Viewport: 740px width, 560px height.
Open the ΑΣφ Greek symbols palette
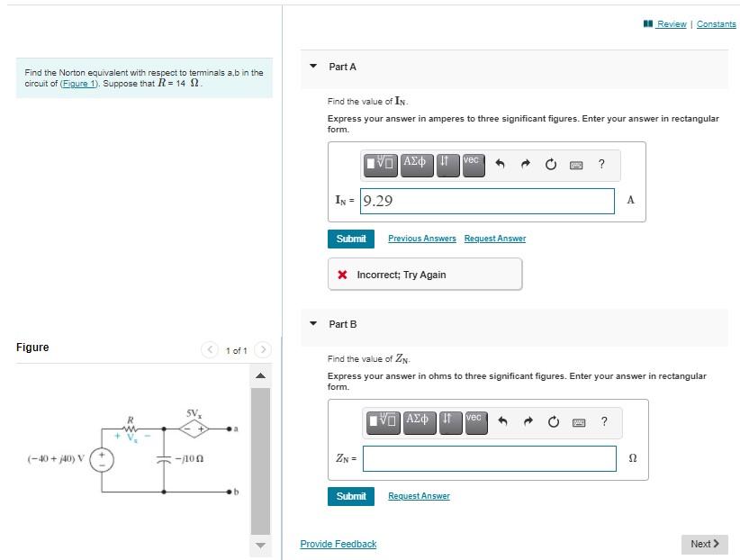click(x=417, y=165)
